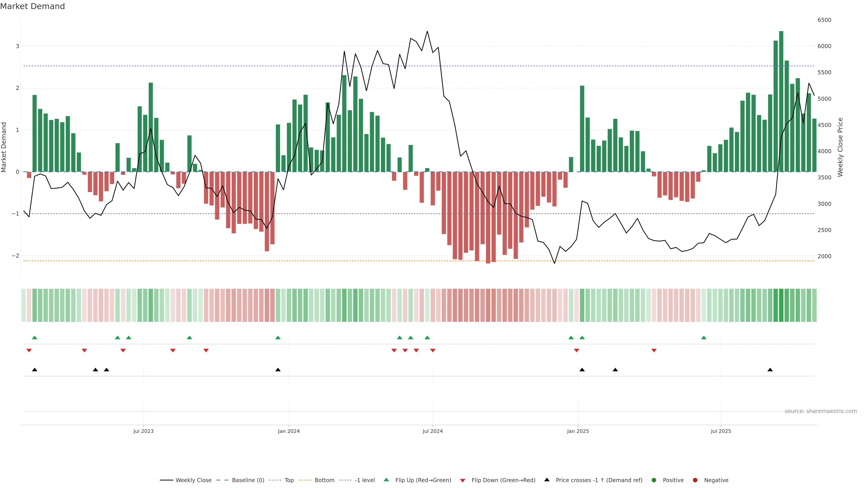Click the Bottom legend line icon
Image resolution: width=868 pixels, height=488 pixels.
pos(305,480)
